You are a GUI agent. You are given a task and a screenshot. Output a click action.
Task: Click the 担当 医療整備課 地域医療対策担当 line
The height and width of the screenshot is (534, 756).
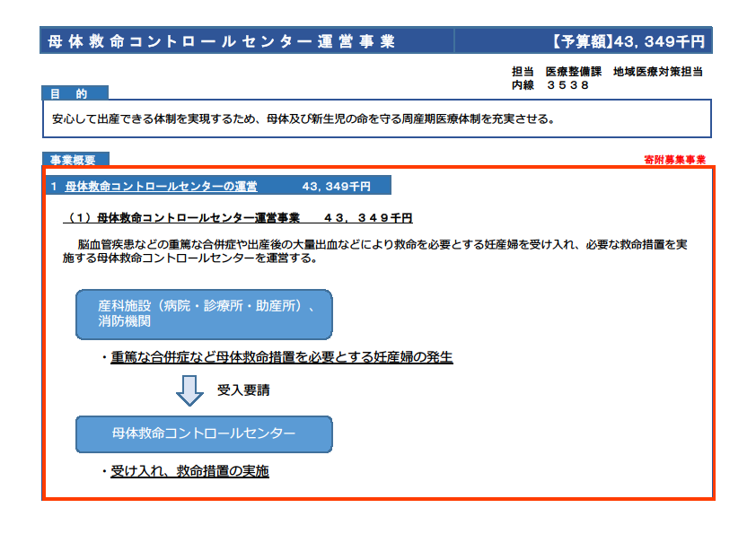607,72
